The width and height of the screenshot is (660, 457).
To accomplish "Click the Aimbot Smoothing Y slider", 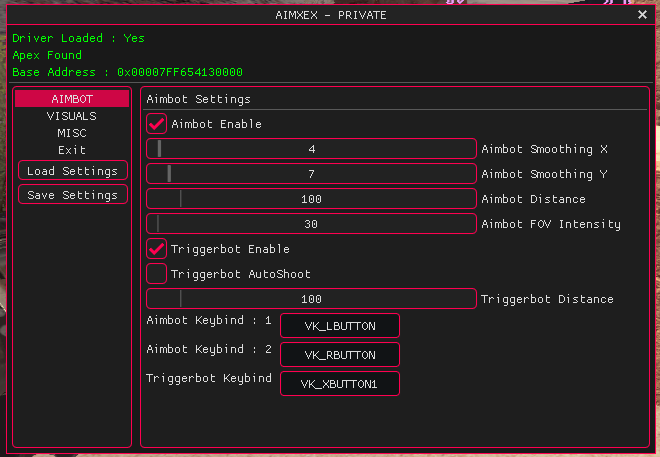I will point(311,174).
